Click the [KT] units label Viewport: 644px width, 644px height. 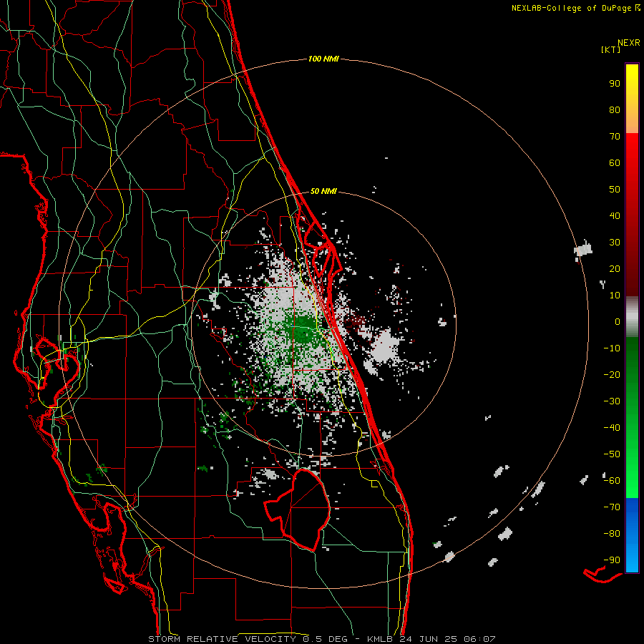[610, 49]
